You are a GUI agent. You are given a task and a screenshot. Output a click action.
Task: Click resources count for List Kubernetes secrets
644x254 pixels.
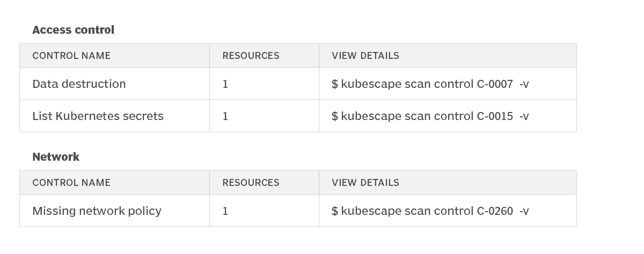[225, 116]
